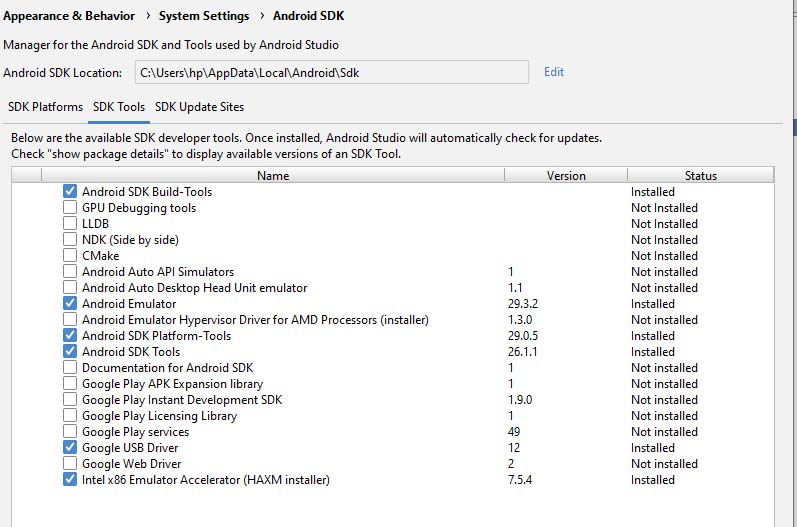797x527 pixels.
Task: Sort by the Status column header
Action: (x=700, y=176)
